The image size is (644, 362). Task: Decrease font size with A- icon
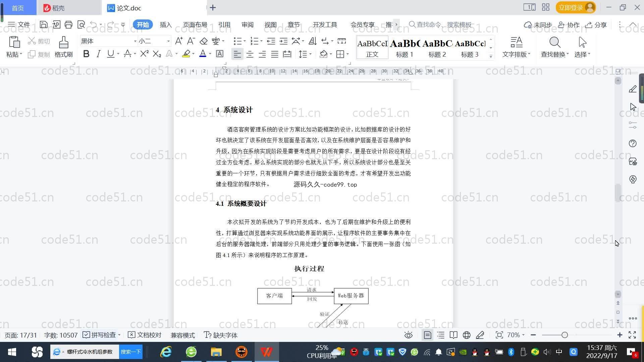[191, 41]
